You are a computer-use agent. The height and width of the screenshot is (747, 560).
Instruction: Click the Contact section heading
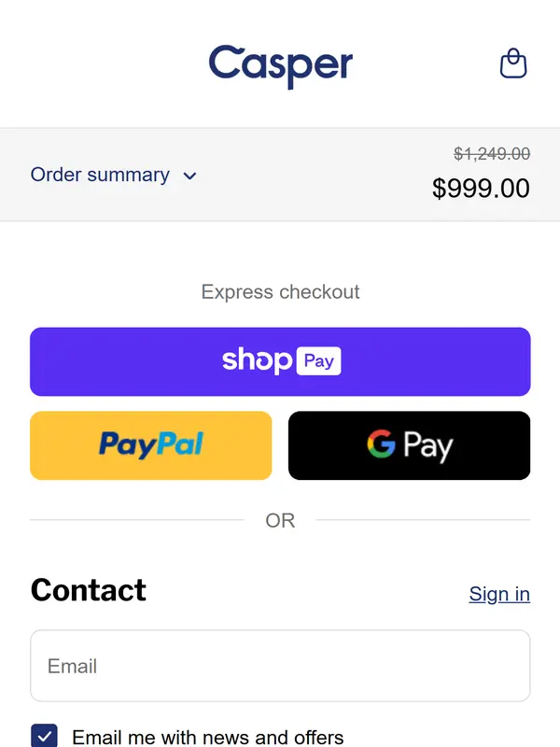coord(89,590)
